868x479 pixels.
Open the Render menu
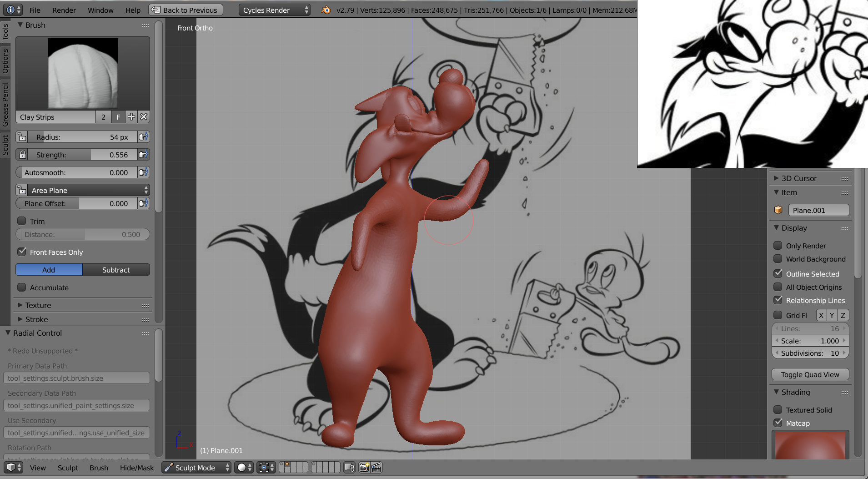point(64,10)
